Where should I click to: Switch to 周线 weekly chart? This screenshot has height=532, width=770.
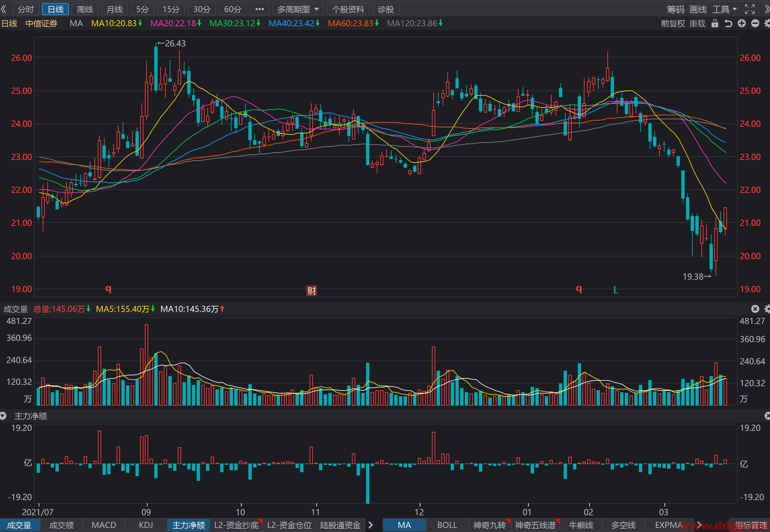coord(85,9)
